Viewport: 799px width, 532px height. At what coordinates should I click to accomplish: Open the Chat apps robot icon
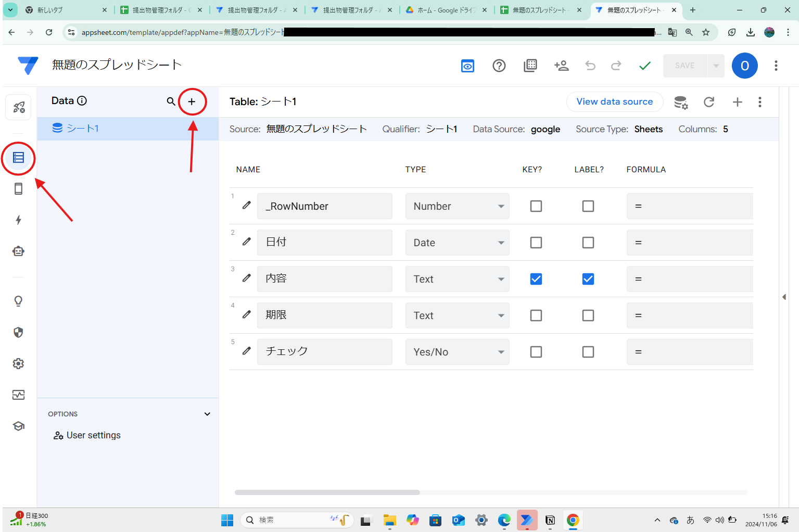tap(19, 251)
